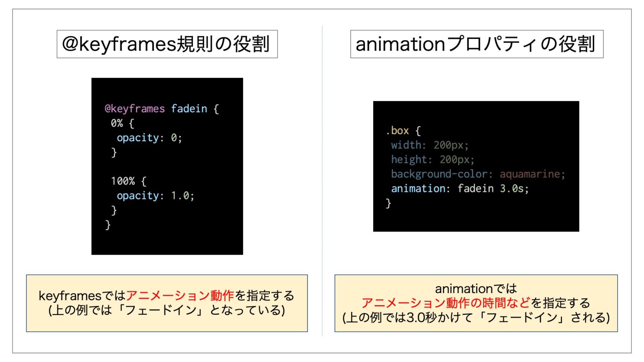Click the background-color aquamarine value
This screenshot has width=644, height=362.
point(532,174)
